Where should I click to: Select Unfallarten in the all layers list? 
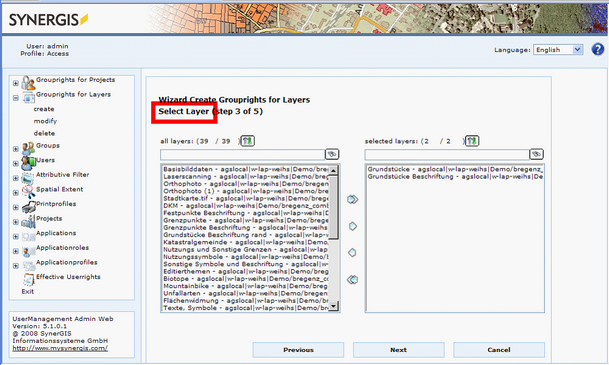[x=246, y=293]
